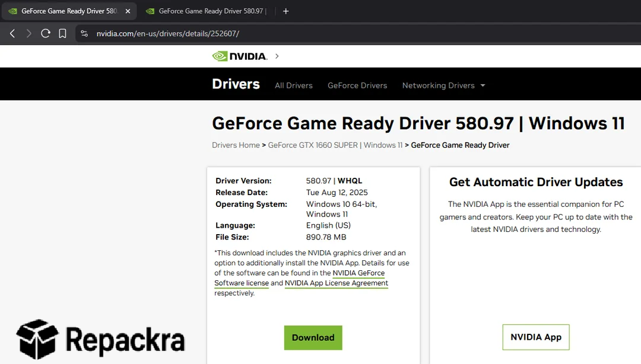Viewport: 641px width, 364px height.
Task: Click the browser forward arrow
Action: [28, 34]
